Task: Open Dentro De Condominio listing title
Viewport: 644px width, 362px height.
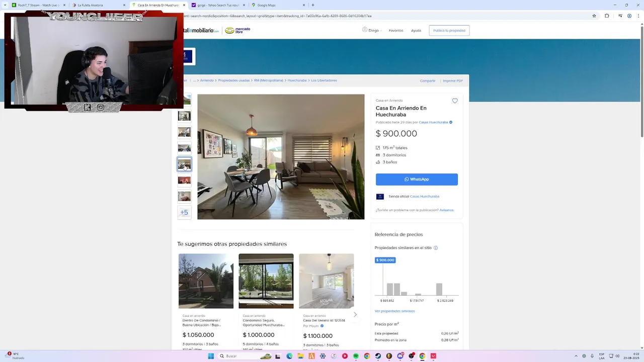Action: coord(202,323)
